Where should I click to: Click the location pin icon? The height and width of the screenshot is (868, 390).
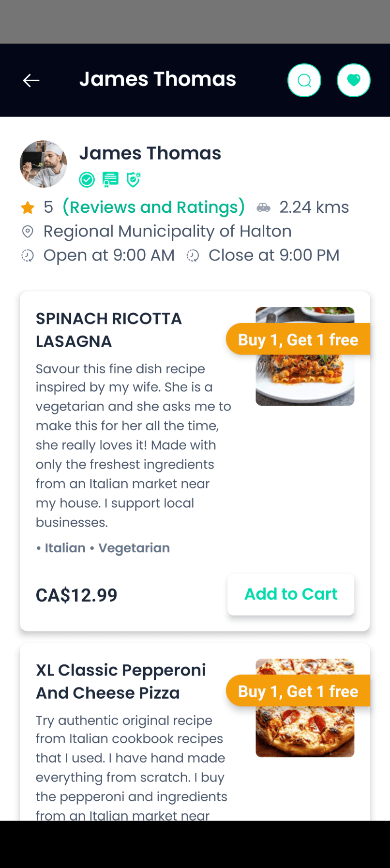coord(28,232)
